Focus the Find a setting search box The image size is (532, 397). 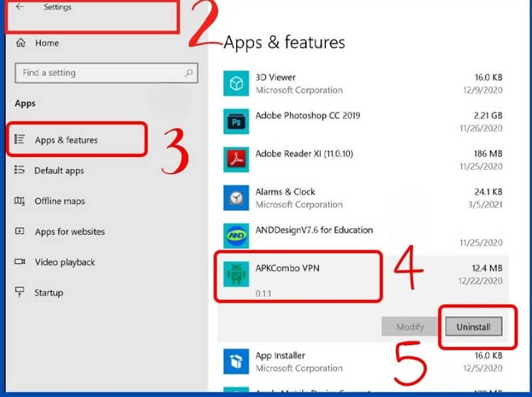106,72
